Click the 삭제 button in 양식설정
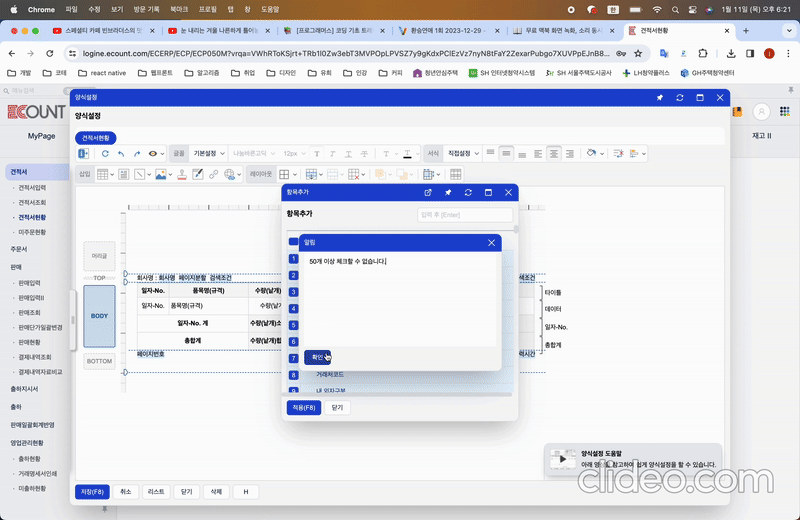 216,492
